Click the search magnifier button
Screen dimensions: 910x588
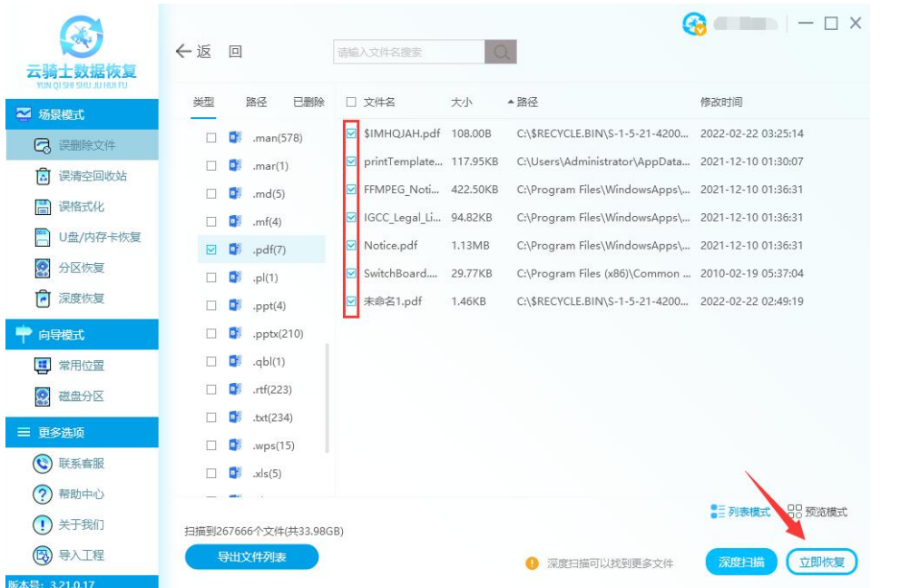pos(500,53)
